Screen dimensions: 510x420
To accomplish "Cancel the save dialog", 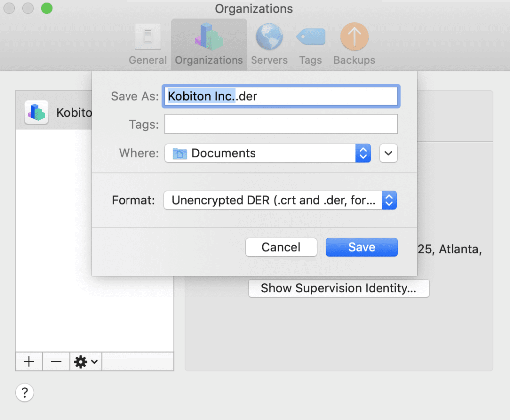I will click(281, 247).
